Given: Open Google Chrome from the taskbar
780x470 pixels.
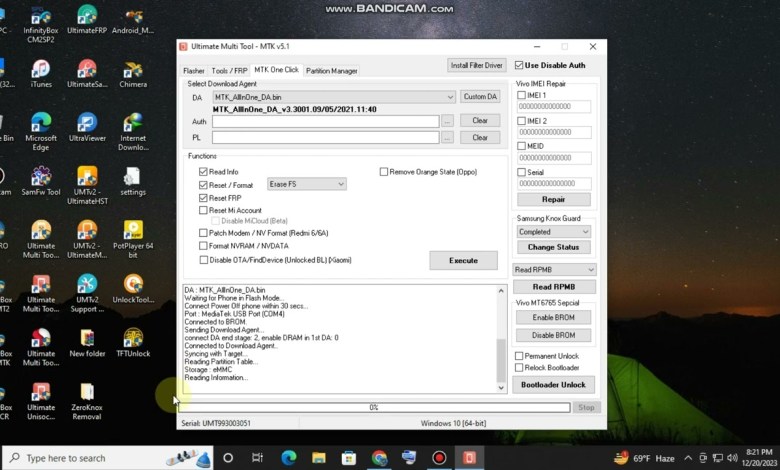Looking at the screenshot, I should point(379,458).
